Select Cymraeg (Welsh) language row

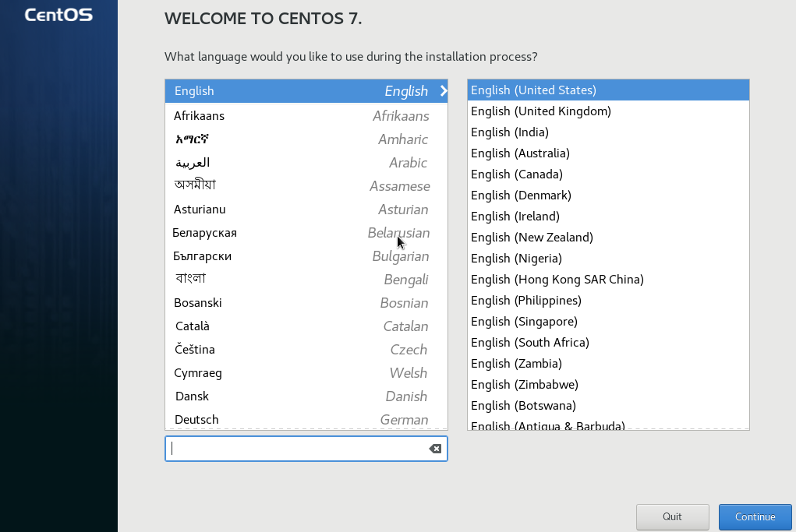306,373
